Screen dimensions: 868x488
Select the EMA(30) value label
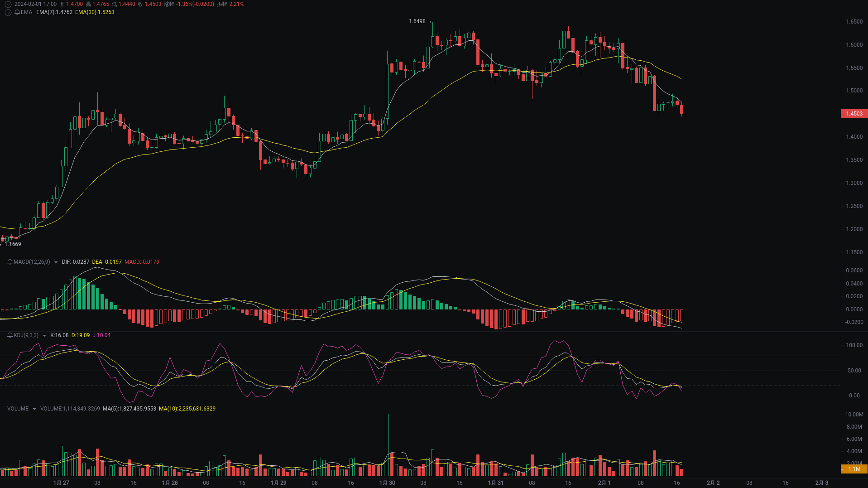click(x=95, y=12)
